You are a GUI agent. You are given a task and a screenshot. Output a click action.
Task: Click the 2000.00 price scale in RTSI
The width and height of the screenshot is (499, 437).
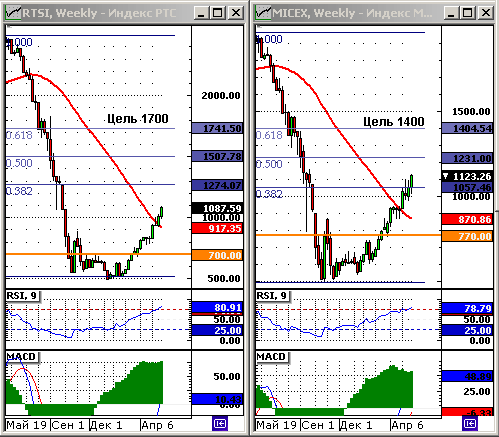click(x=221, y=96)
